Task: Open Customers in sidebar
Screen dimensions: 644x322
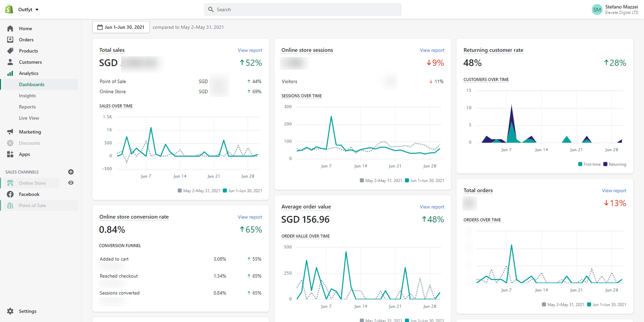Action: click(30, 62)
